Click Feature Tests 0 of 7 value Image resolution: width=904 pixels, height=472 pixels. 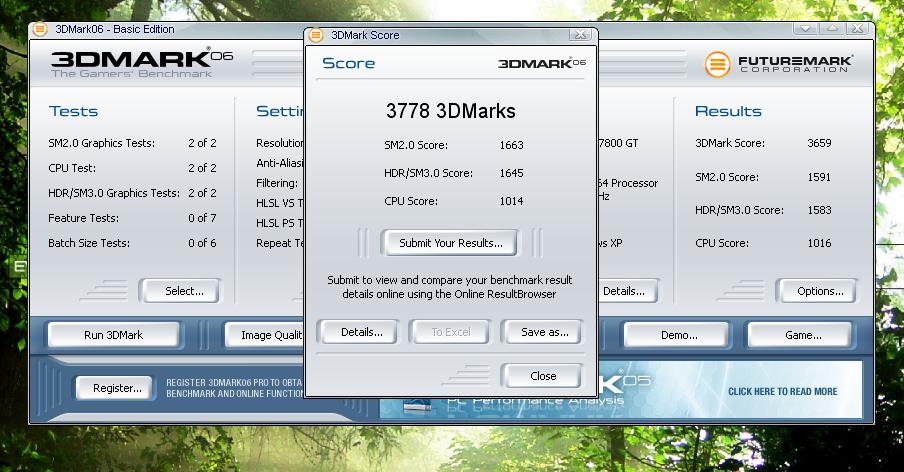(202, 218)
